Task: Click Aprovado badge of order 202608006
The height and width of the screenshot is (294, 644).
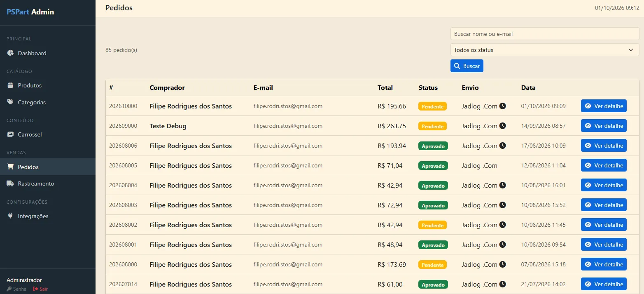Action: click(x=433, y=146)
